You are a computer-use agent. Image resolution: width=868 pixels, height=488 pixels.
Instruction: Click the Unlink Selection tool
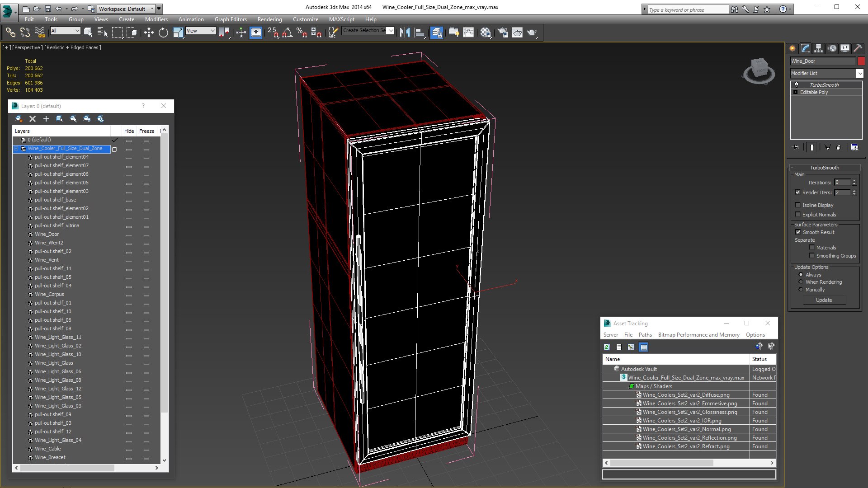coord(25,32)
